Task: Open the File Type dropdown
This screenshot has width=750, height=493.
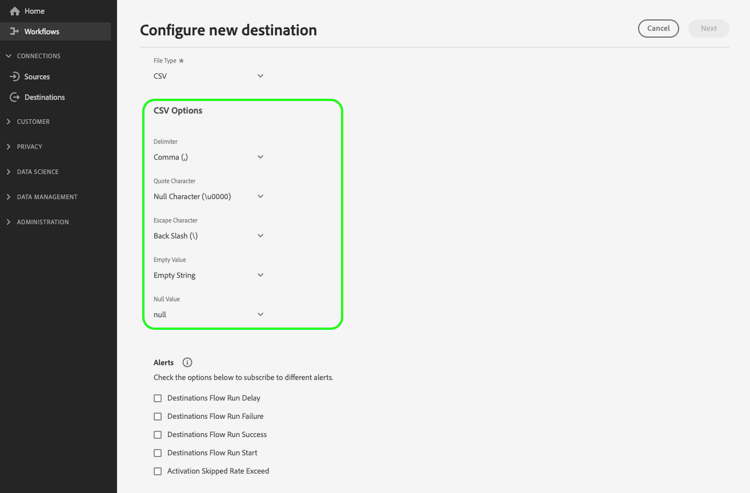Action: click(209, 76)
